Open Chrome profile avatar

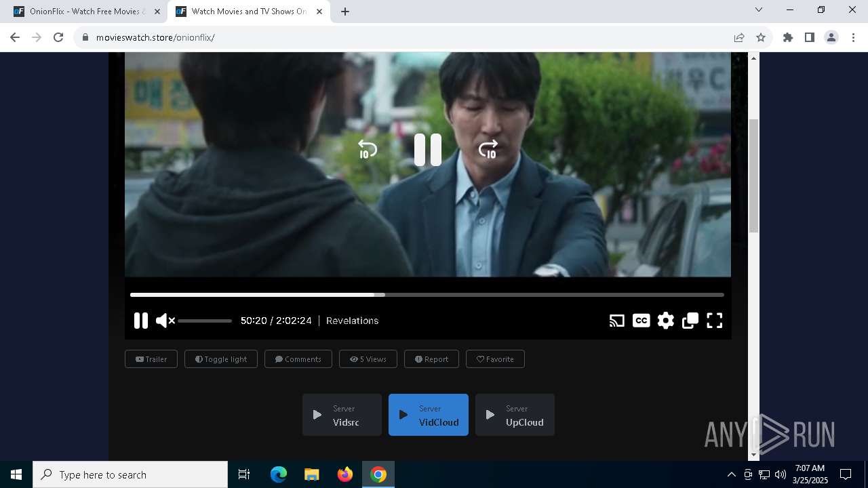(831, 37)
